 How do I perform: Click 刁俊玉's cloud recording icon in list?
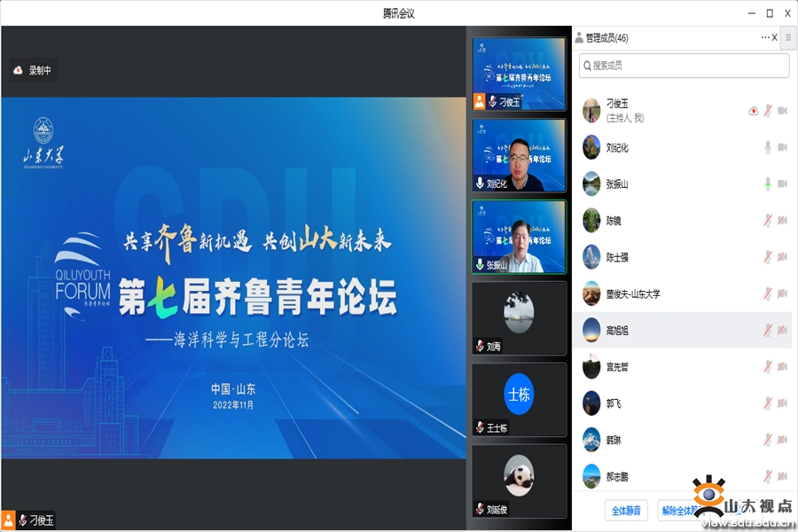pos(753,111)
